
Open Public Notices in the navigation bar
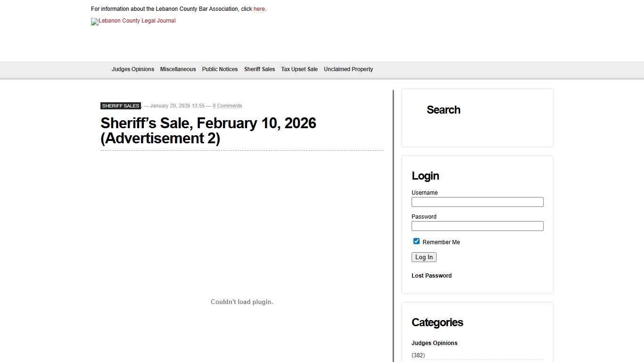(220, 69)
